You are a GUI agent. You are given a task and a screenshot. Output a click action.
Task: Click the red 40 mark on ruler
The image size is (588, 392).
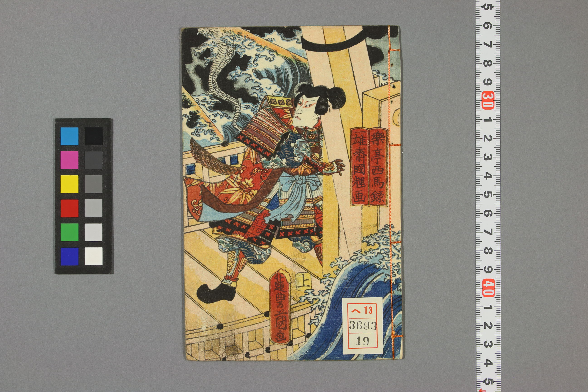coord(488,288)
